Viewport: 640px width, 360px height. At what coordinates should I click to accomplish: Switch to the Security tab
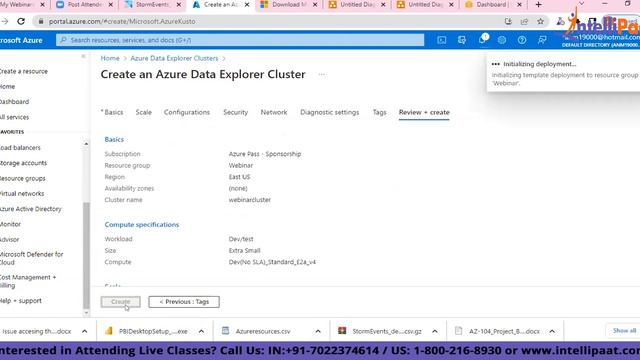236,112
